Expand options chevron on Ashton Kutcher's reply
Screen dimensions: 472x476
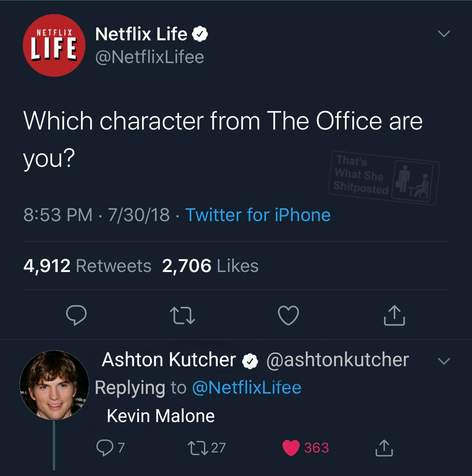click(444, 361)
